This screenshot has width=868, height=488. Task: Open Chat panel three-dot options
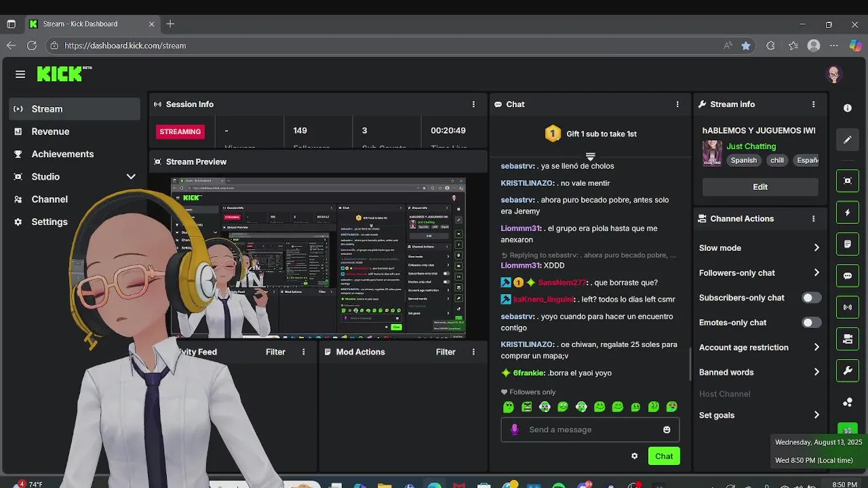coord(677,104)
